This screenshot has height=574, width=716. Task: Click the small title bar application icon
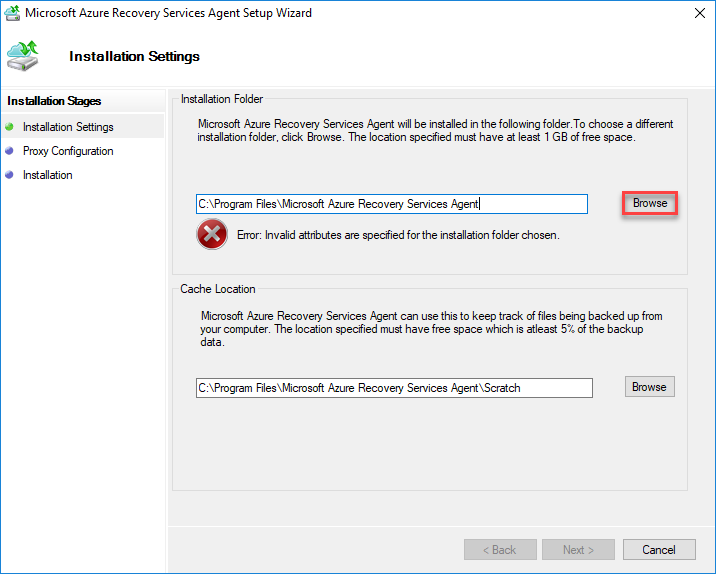click(x=12, y=13)
